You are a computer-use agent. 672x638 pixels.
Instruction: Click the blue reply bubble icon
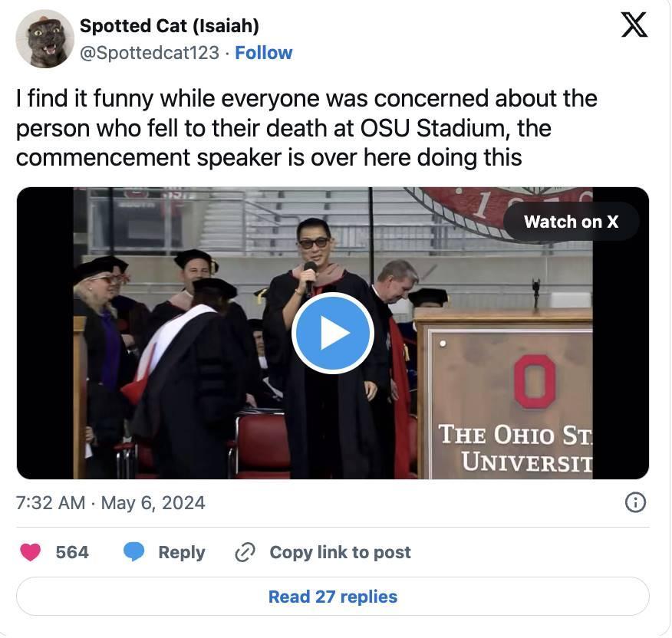134,552
